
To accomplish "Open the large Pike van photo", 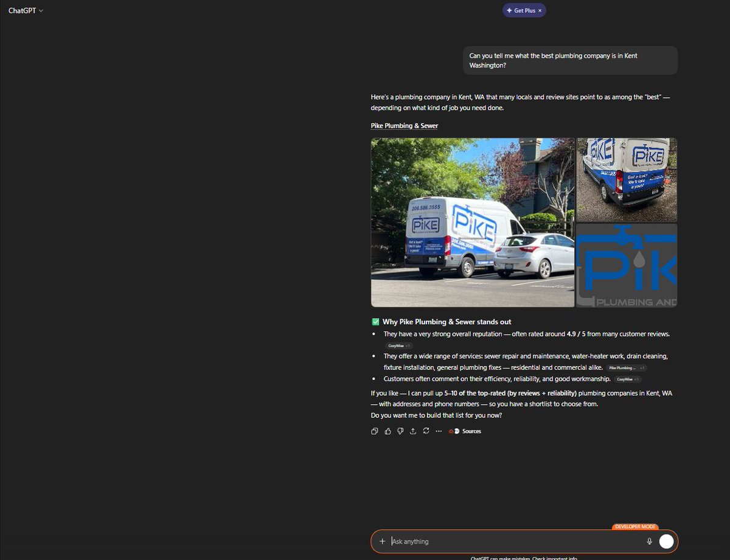I will click(473, 223).
